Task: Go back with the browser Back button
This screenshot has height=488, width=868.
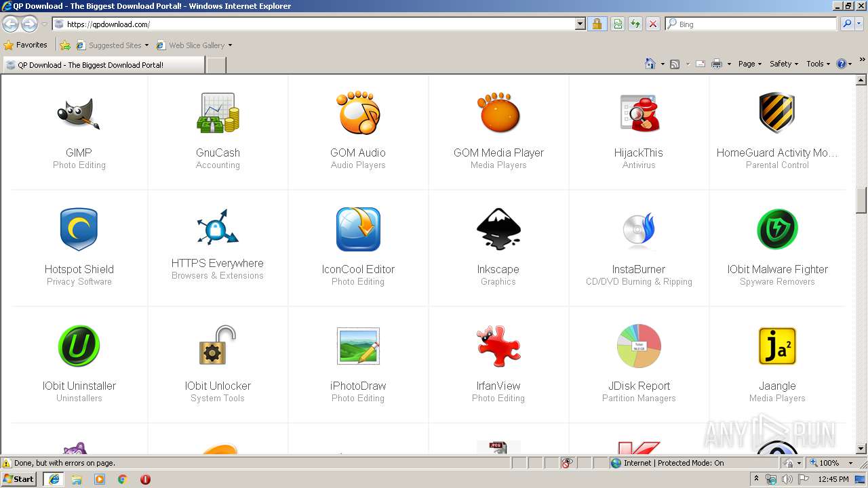Action: click(x=11, y=24)
